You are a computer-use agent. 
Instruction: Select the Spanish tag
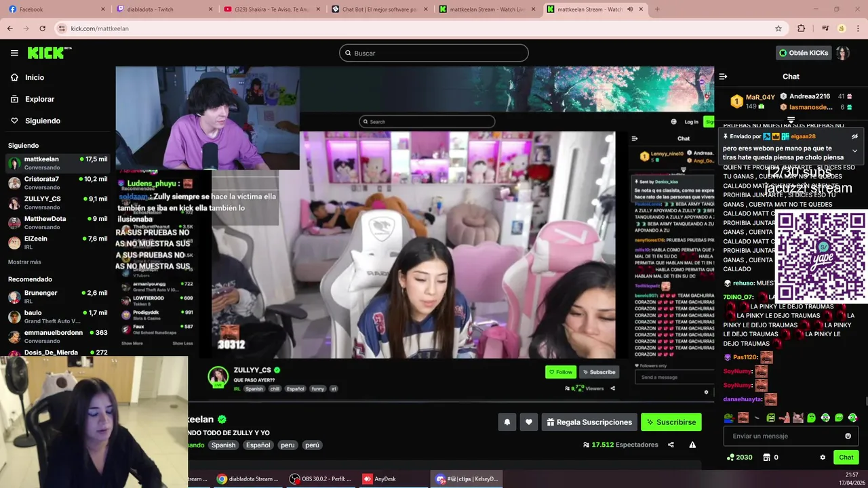coord(223,445)
